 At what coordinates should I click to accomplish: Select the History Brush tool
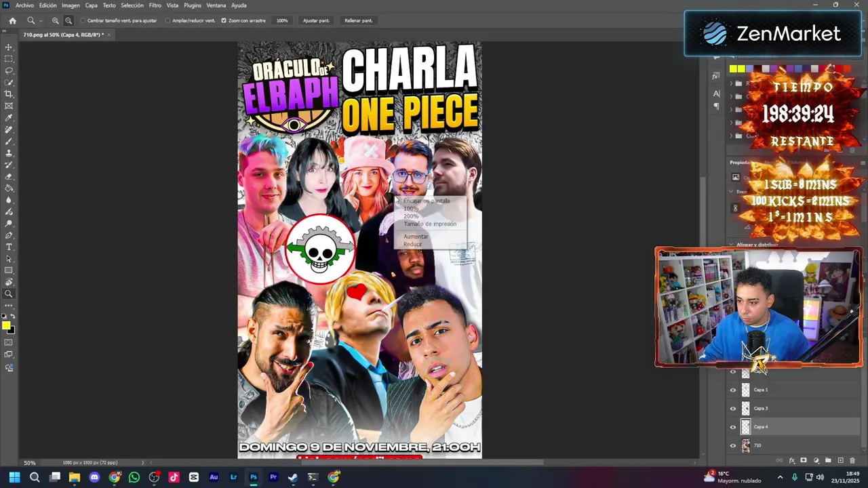tap(9, 165)
